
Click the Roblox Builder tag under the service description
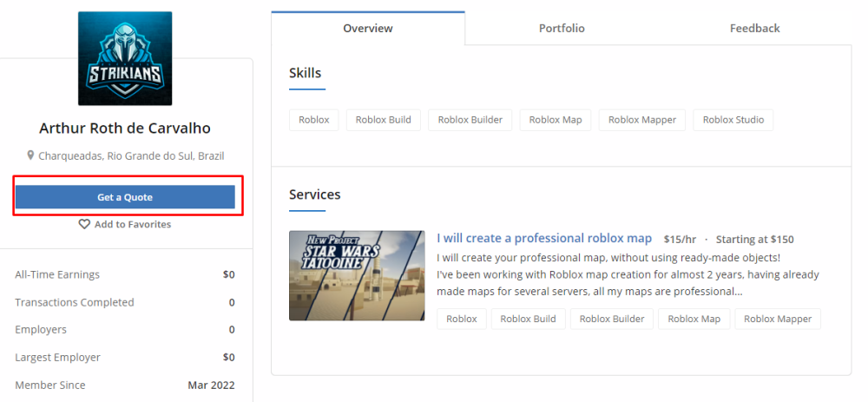pos(612,319)
